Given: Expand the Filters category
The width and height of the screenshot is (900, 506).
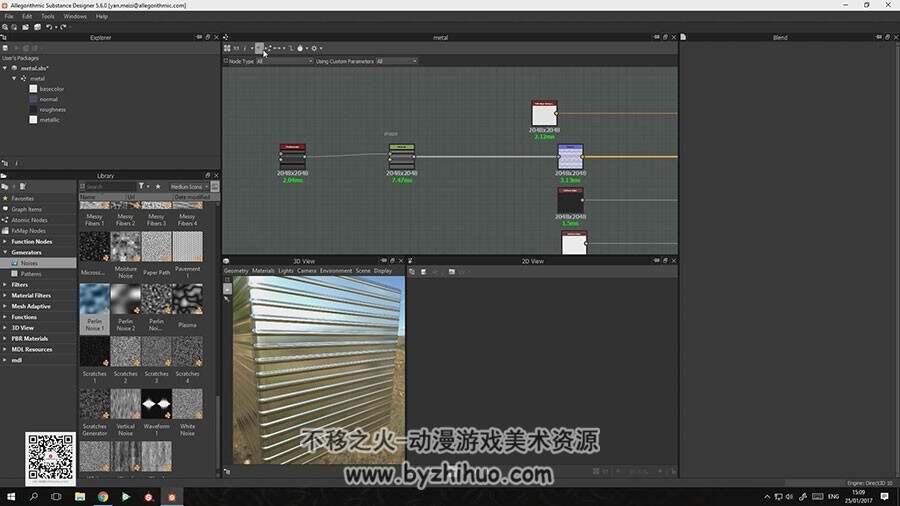Looking at the screenshot, I should pyautogui.click(x=5, y=285).
